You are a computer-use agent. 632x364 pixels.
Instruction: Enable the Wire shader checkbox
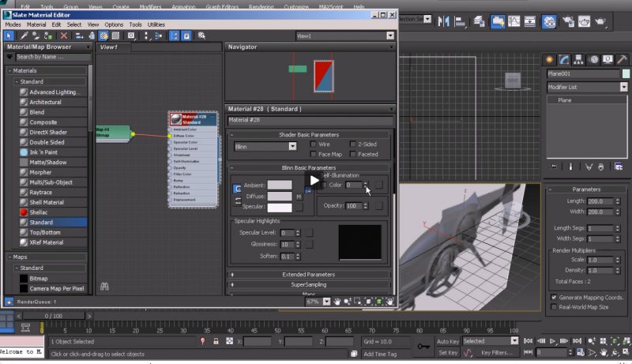point(313,144)
